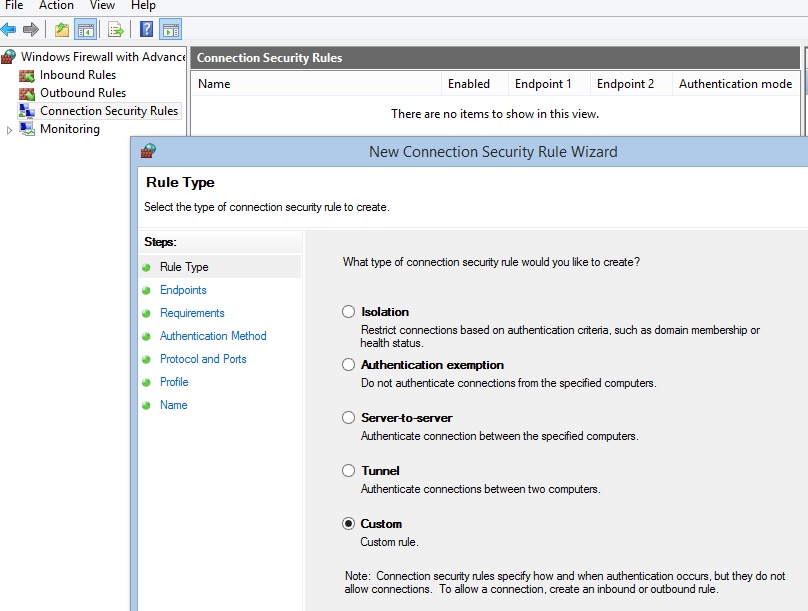Toggle the show/hide console tree icon
The width and height of the screenshot is (808, 611).
click(x=86, y=29)
